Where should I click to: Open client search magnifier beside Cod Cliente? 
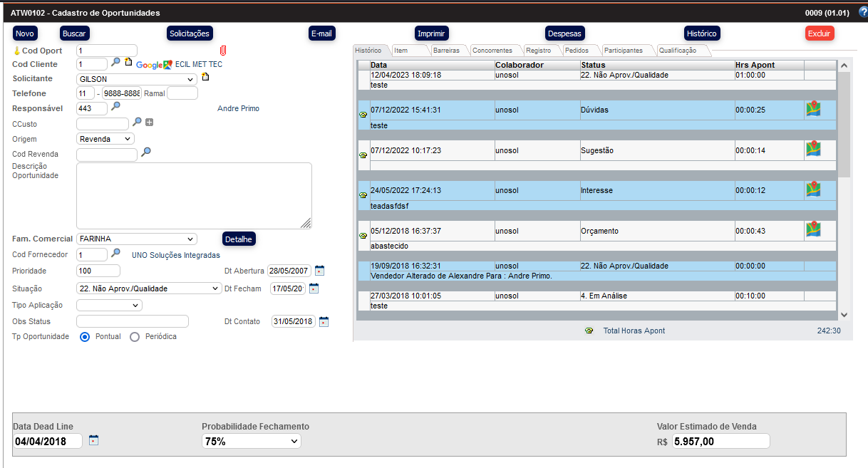pos(115,63)
